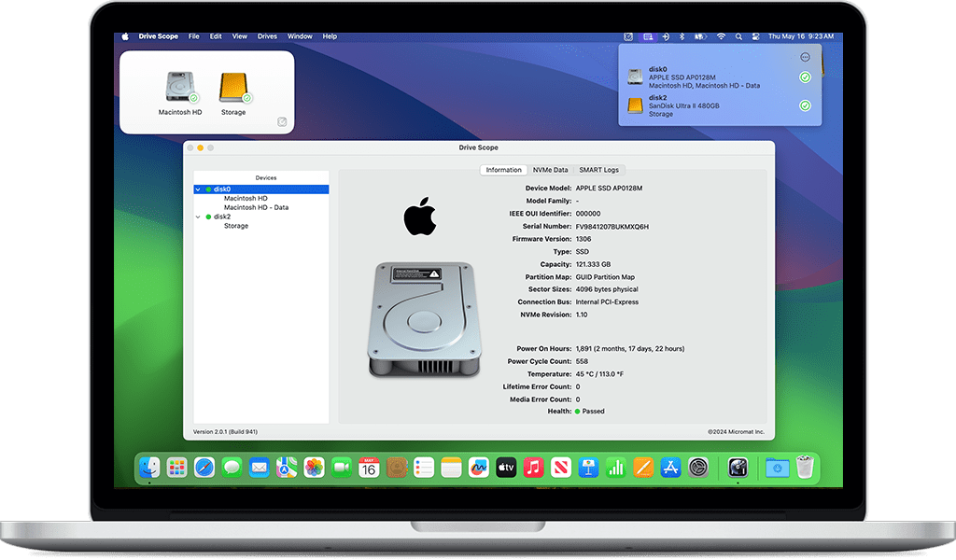Image resolution: width=956 pixels, height=560 pixels.
Task: Switch to the SMART Logs tab
Action: 598,170
